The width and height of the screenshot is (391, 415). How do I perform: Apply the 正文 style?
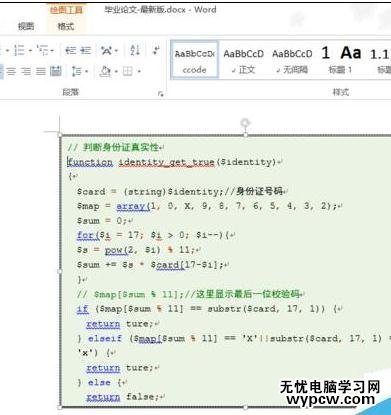point(243,60)
